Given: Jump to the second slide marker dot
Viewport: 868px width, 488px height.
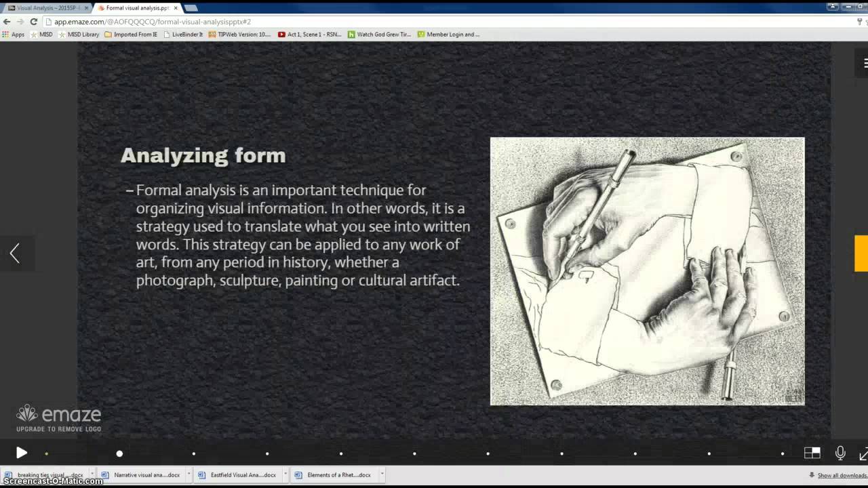Looking at the screenshot, I should 119,453.
